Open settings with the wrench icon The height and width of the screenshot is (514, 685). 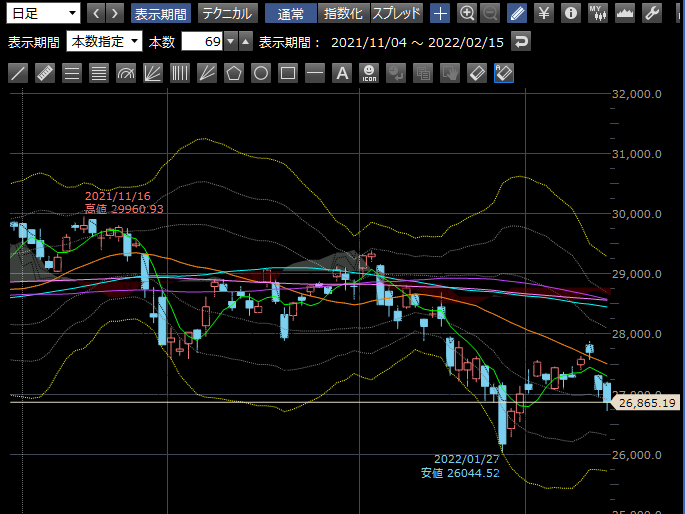pyautogui.click(x=652, y=14)
